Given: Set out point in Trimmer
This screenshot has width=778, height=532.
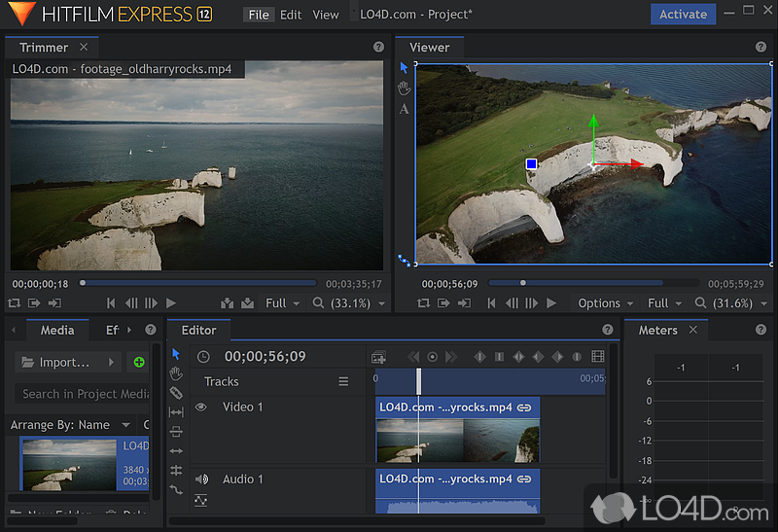Looking at the screenshot, I should [54, 303].
